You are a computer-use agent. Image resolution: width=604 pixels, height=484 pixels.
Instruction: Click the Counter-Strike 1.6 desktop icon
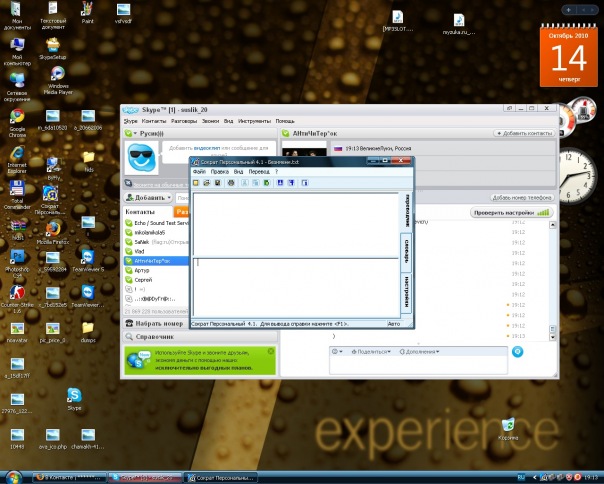point(17,294)
